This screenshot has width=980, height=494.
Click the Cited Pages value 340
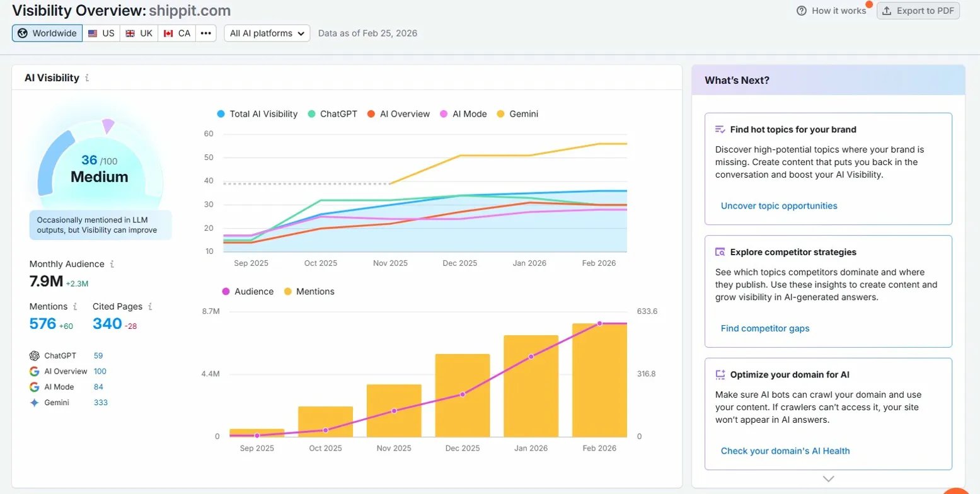pos(107,324)
